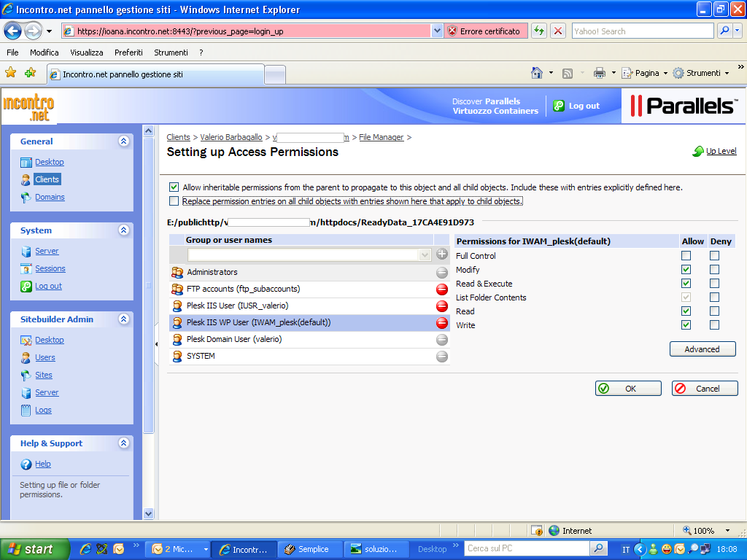Click the incontro.net logo
747x560 pixels.
pyautogui.click(x=29, y=108)
